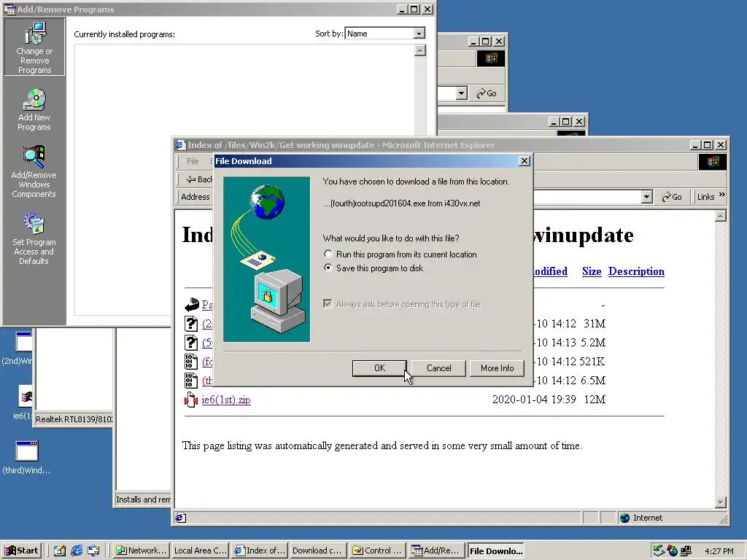Switch to Network... taskbar button
This screenshot has height=560, width=747.
coord(142,551)
